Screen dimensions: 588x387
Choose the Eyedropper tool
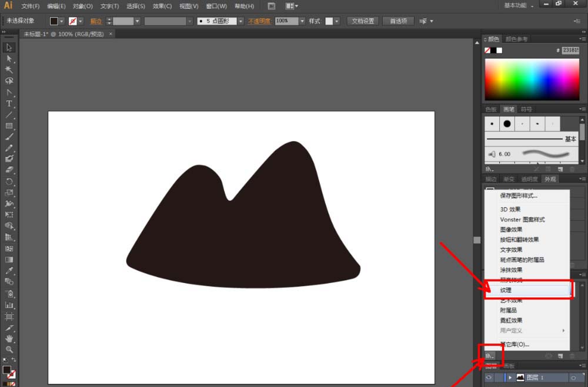click(x=9, y=271)
